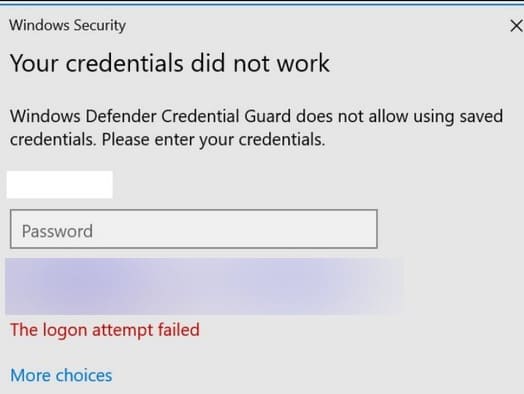
Task: Close the Windows Security dialog
Action: (x=517, y=26)
